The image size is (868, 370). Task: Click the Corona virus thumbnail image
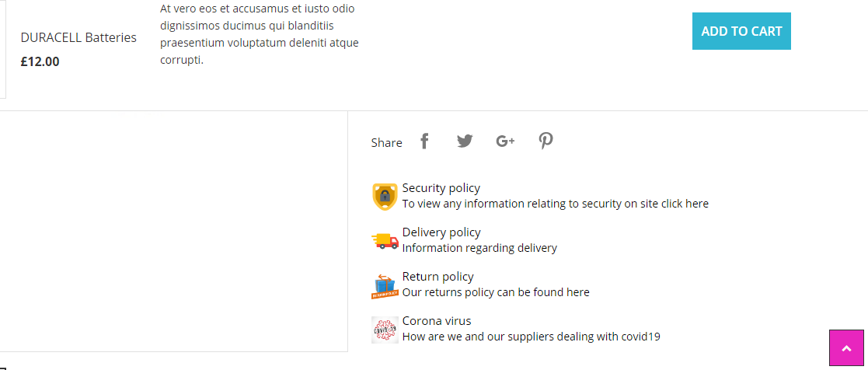click(x=385, y=330)
